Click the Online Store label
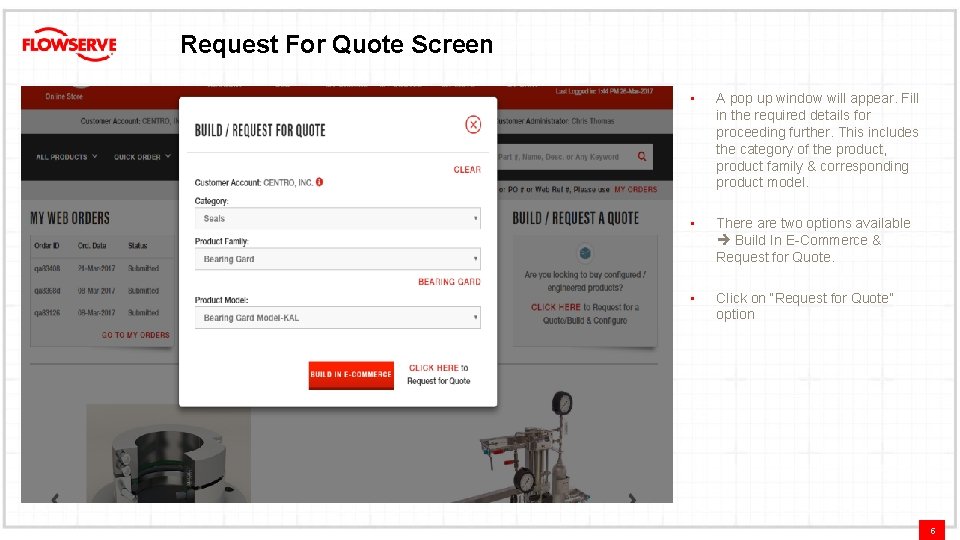Image resolution: width=960 pixels, height=540 pixels. tap(64, 97)
